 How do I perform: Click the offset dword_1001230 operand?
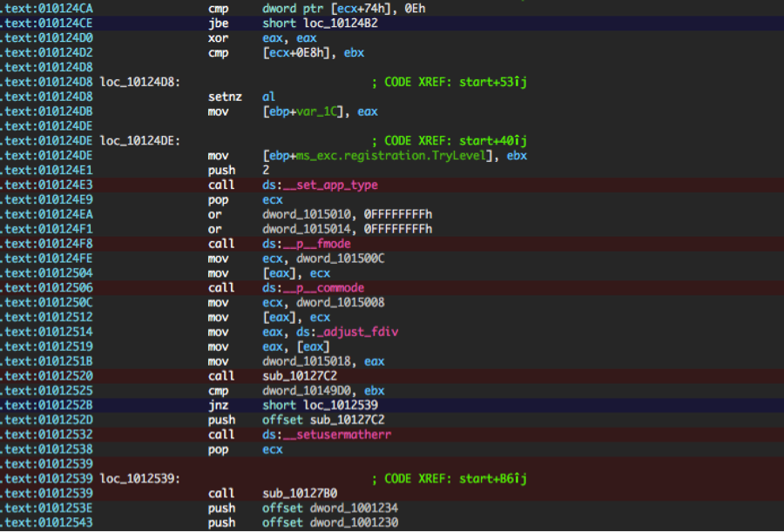(330, 523)
